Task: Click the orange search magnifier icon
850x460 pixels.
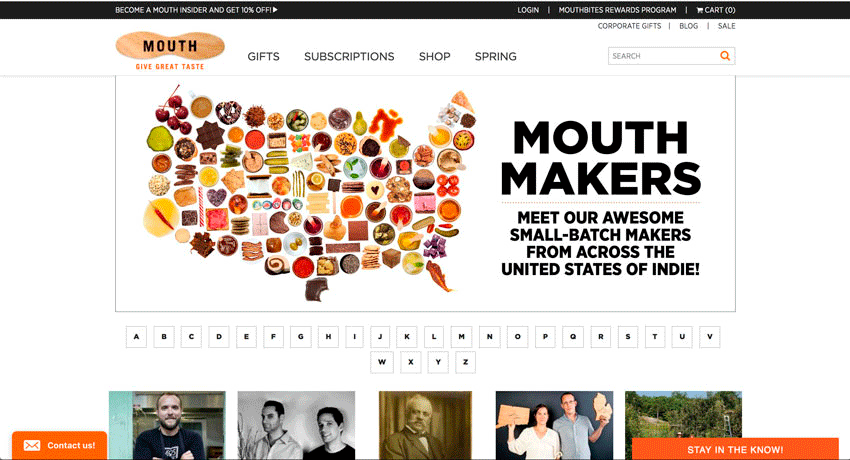Action: coord(725,56)
